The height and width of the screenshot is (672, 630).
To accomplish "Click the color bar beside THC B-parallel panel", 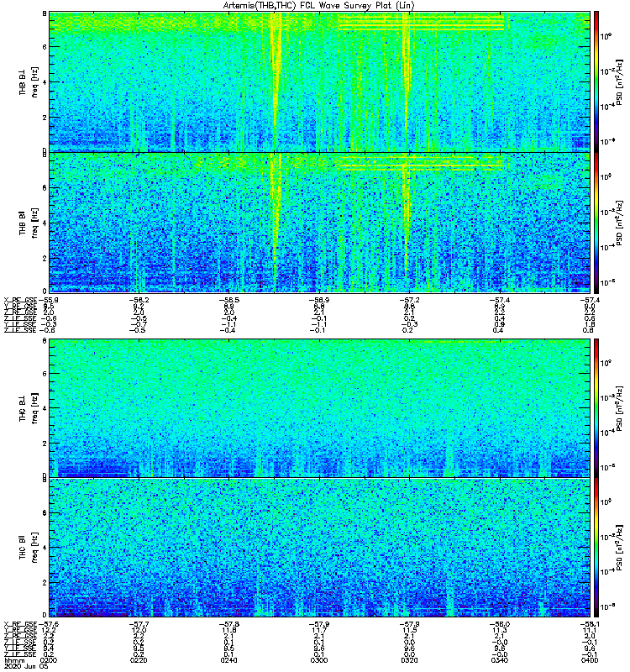I will tap(596, 547).
